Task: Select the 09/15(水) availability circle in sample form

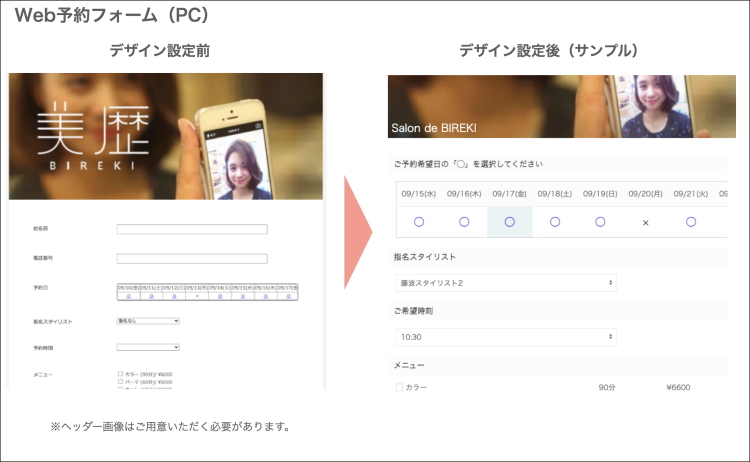Action: 419,222
